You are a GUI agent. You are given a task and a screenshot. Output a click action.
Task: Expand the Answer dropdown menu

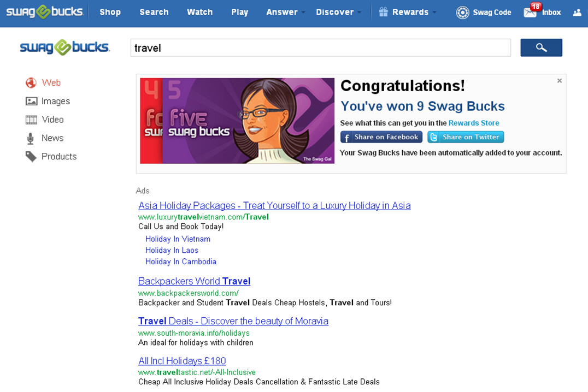pos(282,12)
